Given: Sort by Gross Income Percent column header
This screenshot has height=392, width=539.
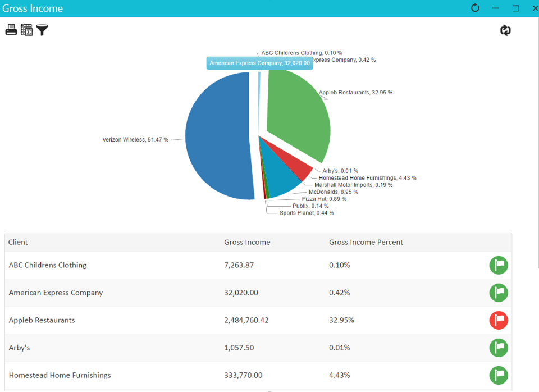Looking at the screenshot, I should click(366, 242).
